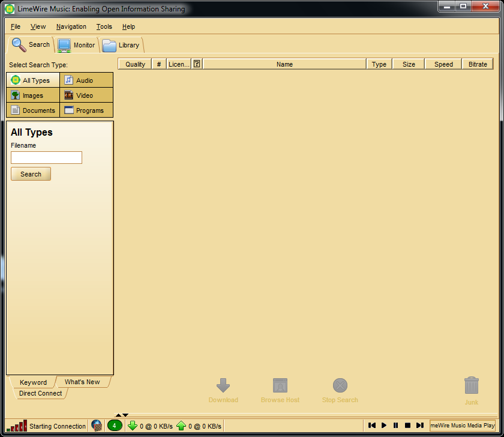
Task: Click the green connection count indicator
Action: pos(114,425)
